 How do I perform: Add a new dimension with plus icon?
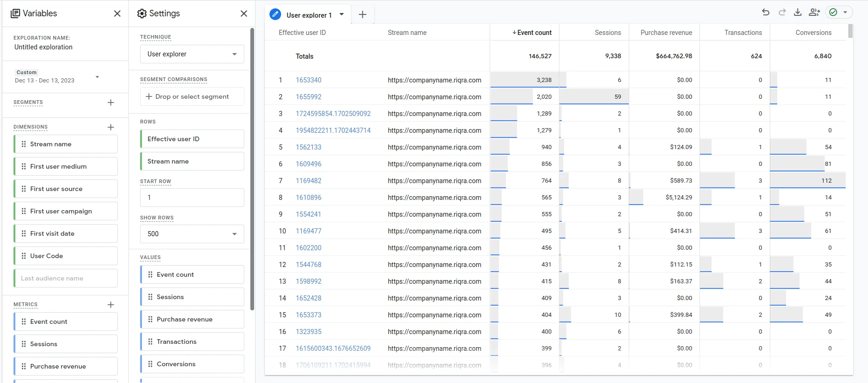(111, 127)
